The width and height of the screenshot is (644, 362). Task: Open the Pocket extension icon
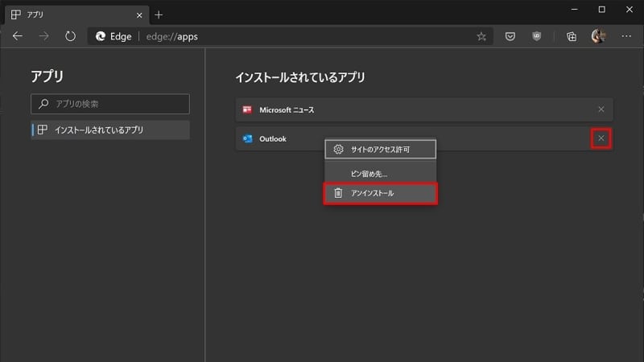(510, 36)
